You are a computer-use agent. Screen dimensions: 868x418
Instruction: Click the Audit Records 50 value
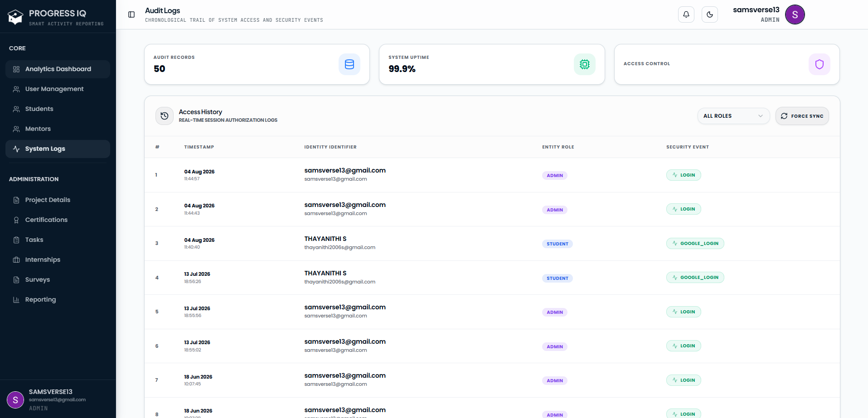click(x=160, y=69)
